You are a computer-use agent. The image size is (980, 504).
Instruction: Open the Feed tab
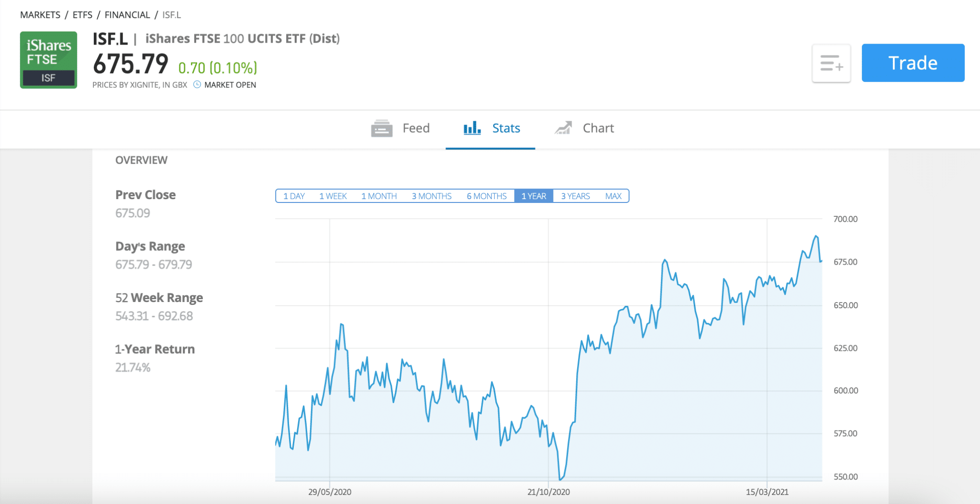(x=401, y=128)
